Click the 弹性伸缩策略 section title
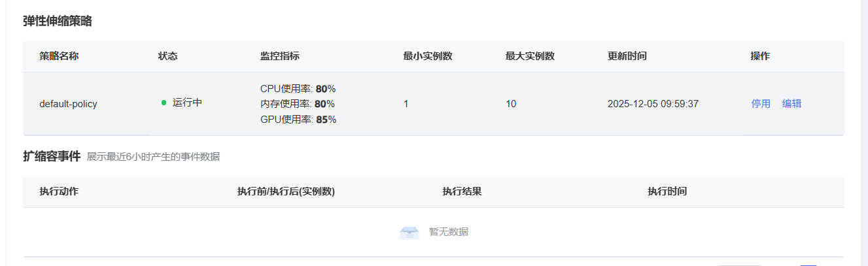 click(x=58, y=21)
